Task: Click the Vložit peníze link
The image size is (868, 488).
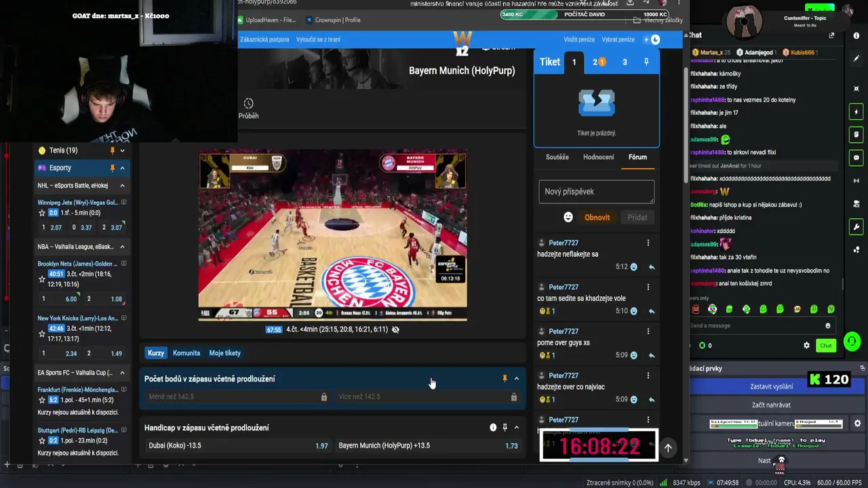Action: pyautogui.click(x=579, y=39)
